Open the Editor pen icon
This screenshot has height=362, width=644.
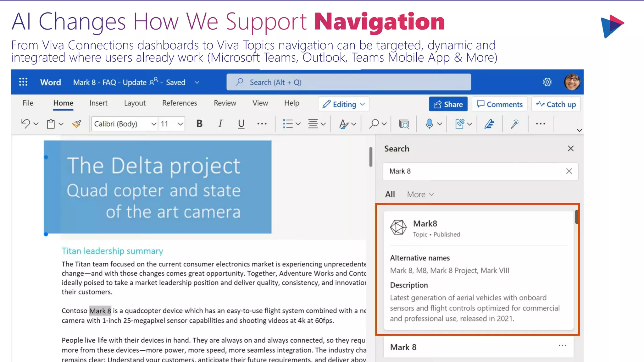pos(489,124)
